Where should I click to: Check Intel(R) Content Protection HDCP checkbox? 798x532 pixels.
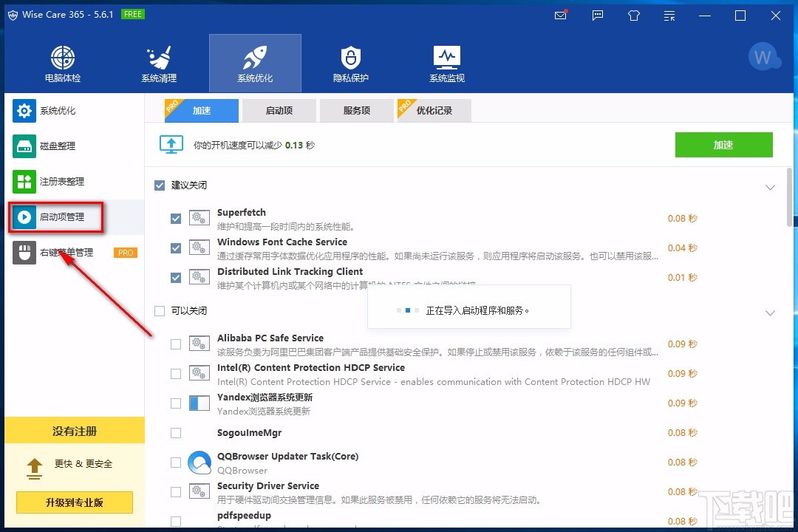click(176, 374)
